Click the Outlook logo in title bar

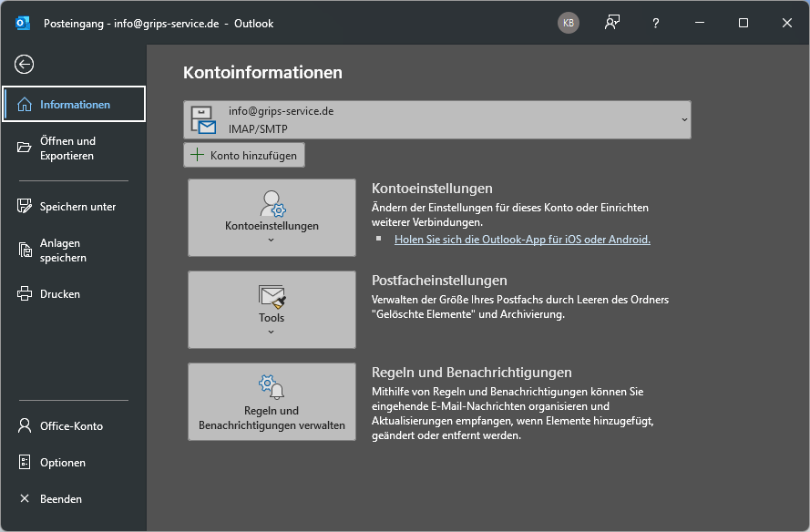tap(23, 24)
